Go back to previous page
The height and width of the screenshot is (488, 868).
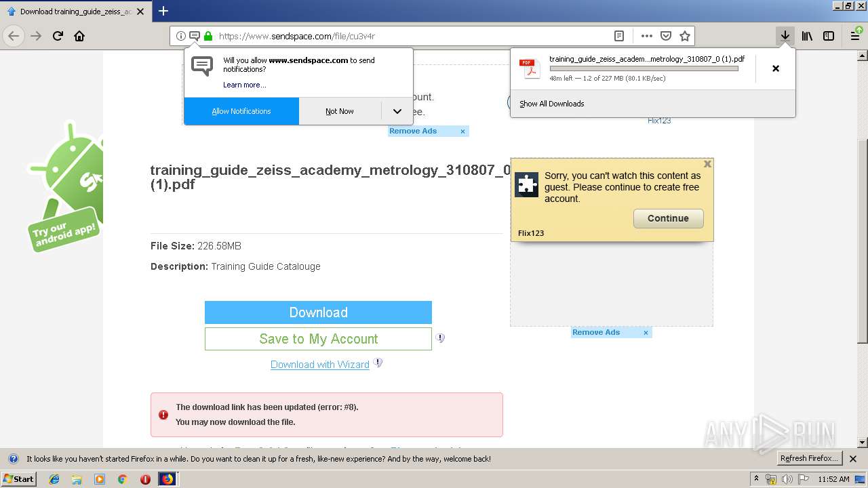pyautogui.click(x=14, y=36)
